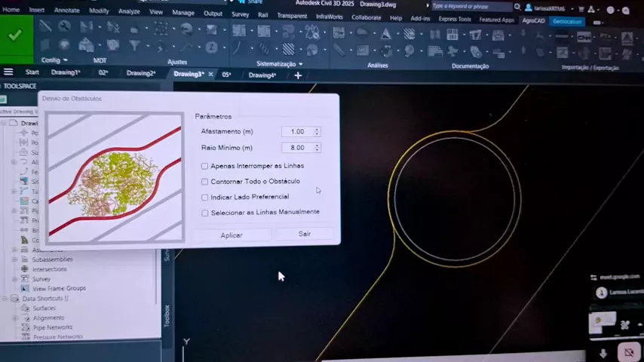This screenshot has width=644, height=362.
Task: Click the Raio Mínimo value field
Action: click(x=296, y=148)
